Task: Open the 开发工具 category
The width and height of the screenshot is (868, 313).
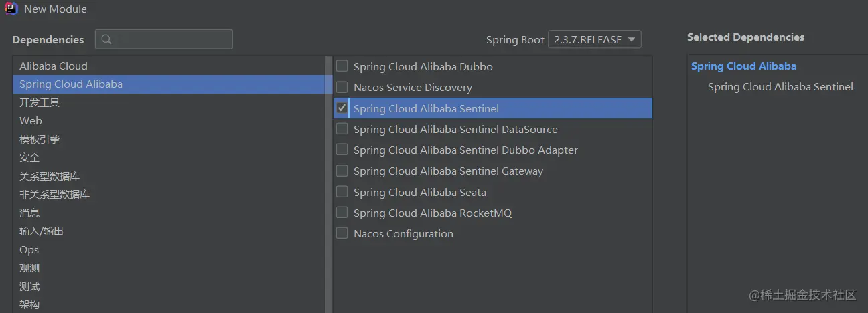Action: tap(40, 102)
